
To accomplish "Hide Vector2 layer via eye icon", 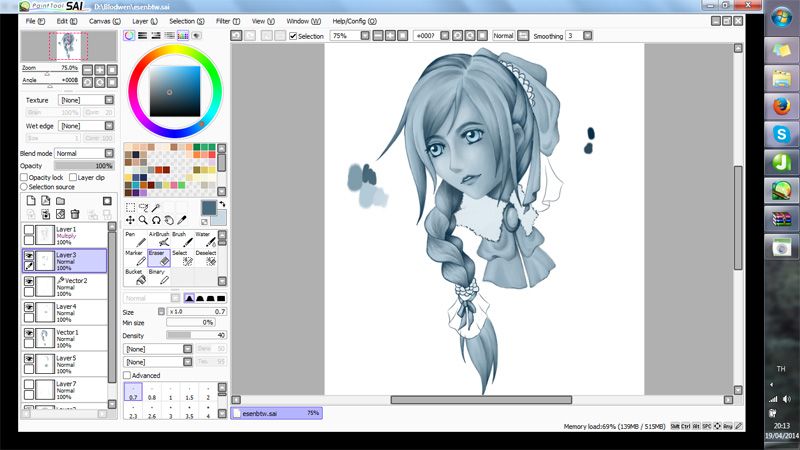I will pos(29,282).
